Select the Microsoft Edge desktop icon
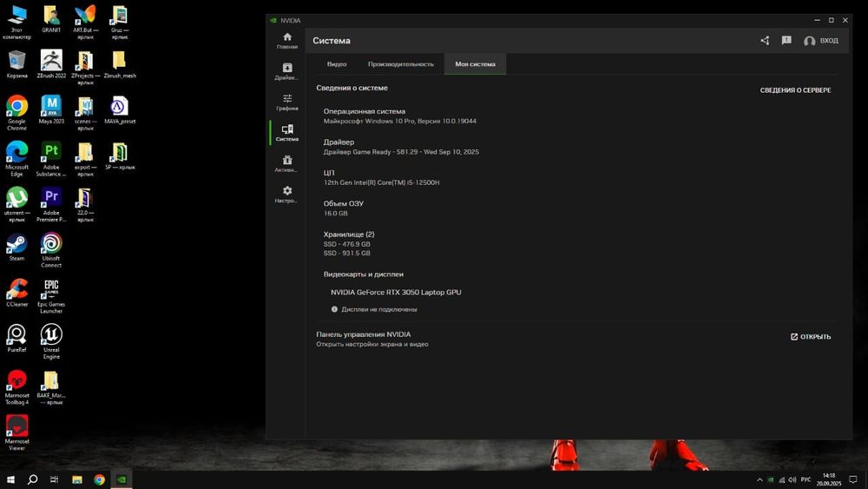This screenshot has width=868, height=489. [x=16, y=159]
